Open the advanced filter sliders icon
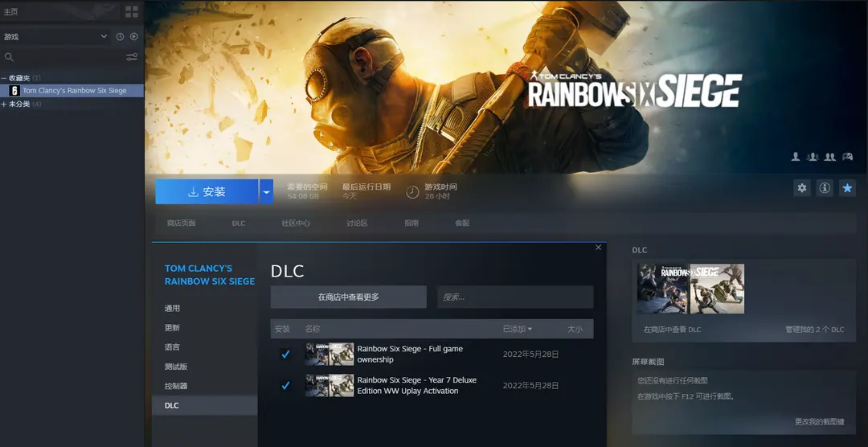868x447 pixels. click(132, 57)
